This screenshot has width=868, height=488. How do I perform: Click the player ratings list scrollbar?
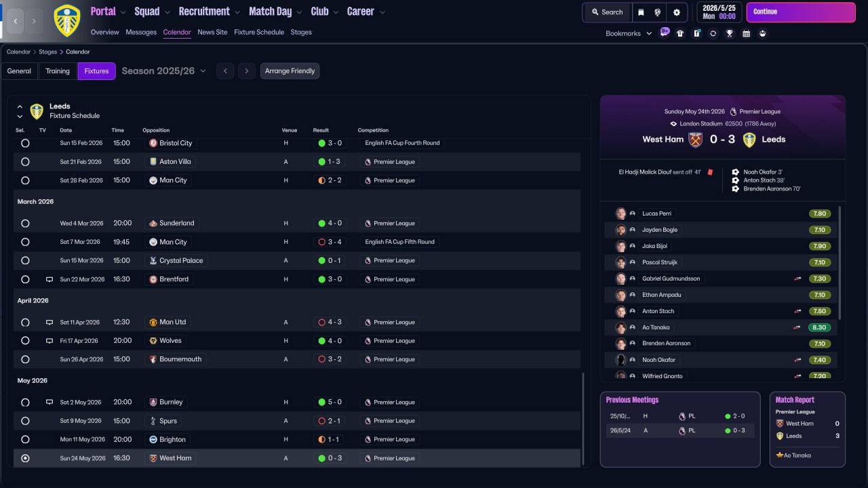click(840, 263)
